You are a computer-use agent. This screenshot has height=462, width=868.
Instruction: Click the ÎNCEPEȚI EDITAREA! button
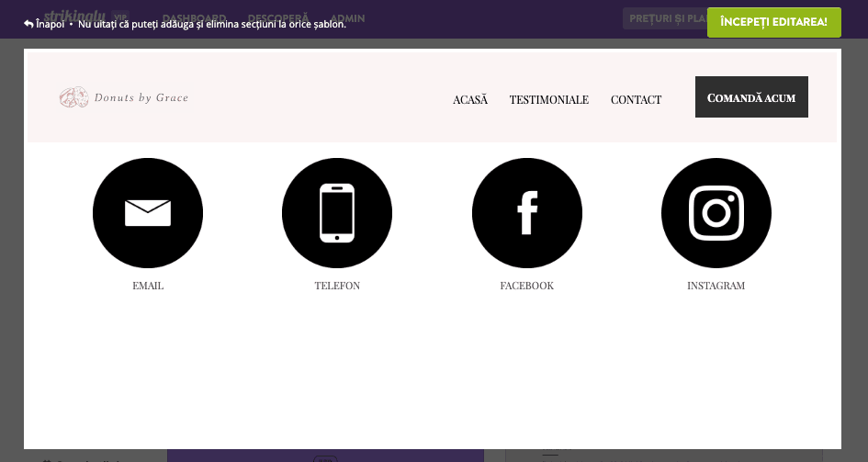click(x=774, y=22)
